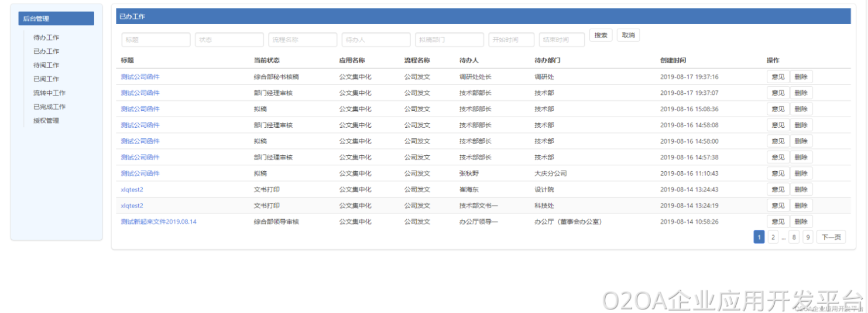Screen dimensions: 868x313
Task: Open the 结束时间 date field
Action: (x=561, y=40)
